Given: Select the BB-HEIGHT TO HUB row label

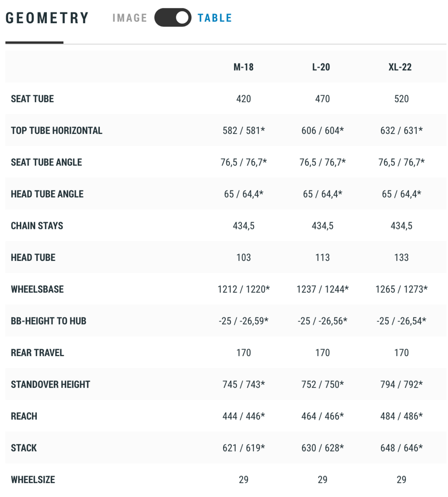Looking at the screenshot, I should (x=48, y=321).
